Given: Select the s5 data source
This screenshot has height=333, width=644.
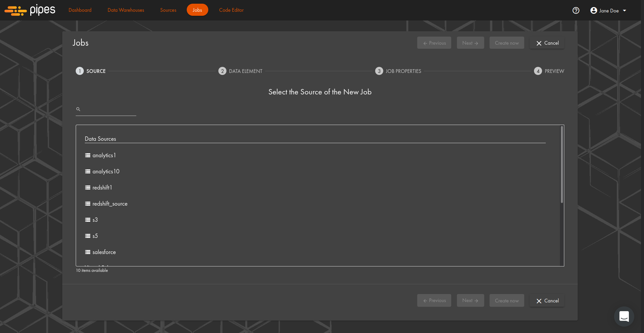Looking at the screenshot, I should [95, 236].
